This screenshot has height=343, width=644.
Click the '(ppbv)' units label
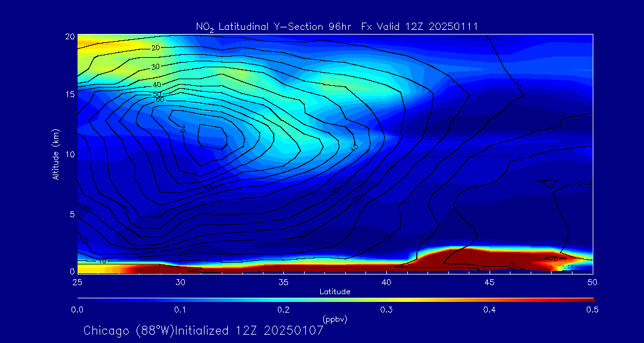[335, 320]
